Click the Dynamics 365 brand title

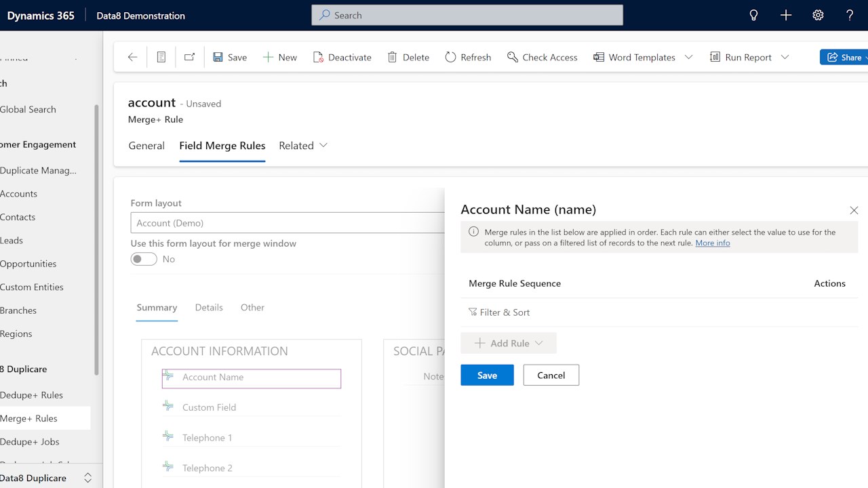[x=41, y=16]
